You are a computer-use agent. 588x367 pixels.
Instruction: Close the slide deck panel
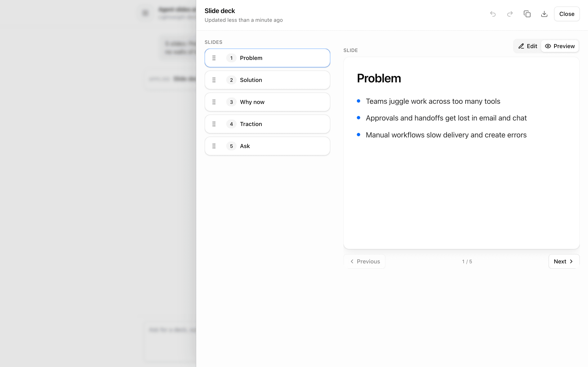(567, 14)
